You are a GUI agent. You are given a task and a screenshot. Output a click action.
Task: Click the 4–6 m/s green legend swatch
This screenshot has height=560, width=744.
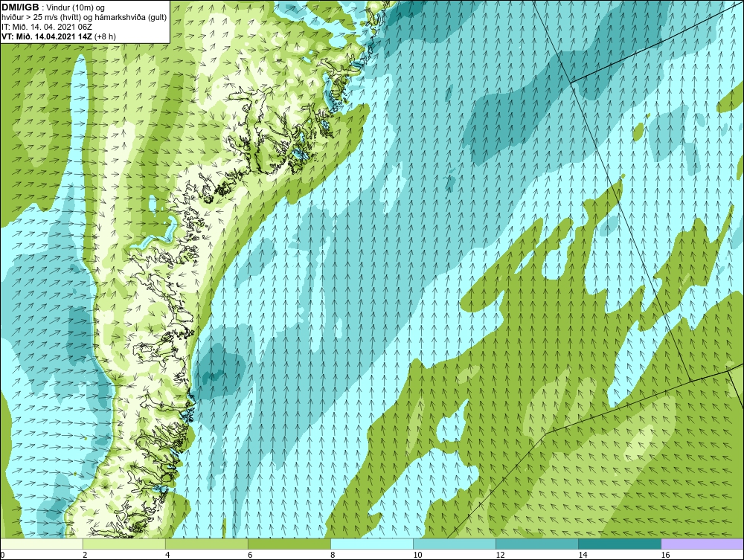click(207, 544)
